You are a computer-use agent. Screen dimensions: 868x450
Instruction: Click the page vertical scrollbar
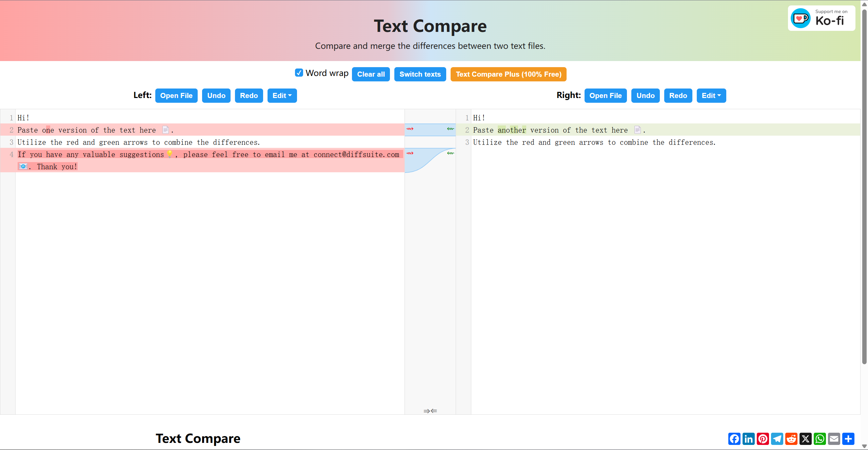[x=864, y=187]
